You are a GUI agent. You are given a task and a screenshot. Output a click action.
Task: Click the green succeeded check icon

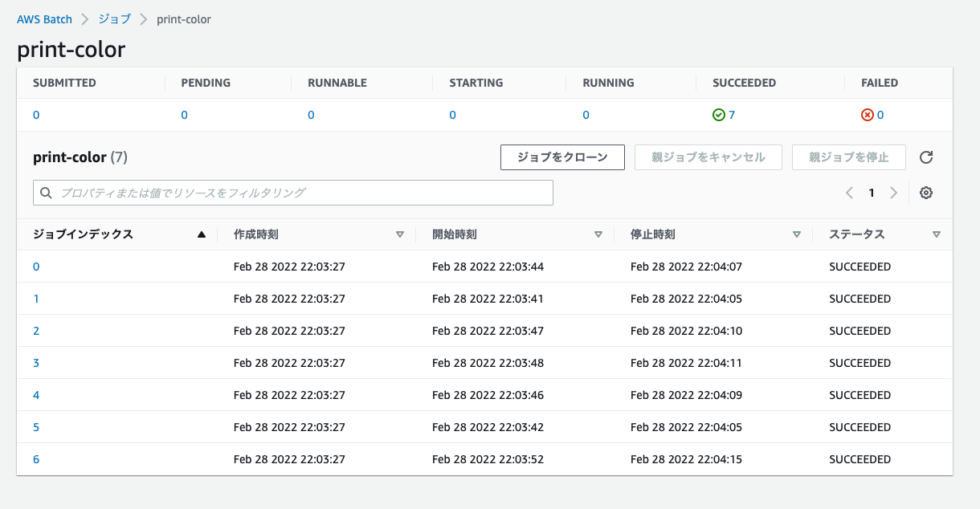pyautogui.click(x=719, y=115)
